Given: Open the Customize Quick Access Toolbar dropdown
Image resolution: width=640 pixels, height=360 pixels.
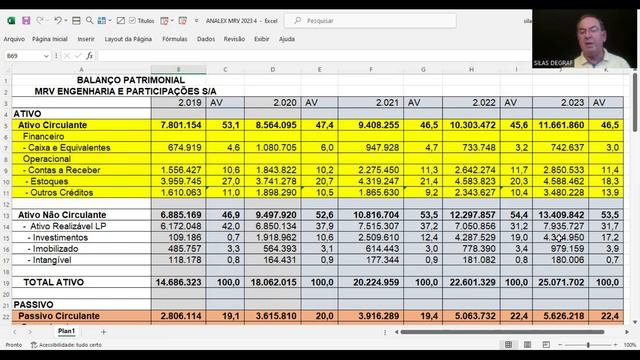Looking at the screenshot, I should point(196,20).
